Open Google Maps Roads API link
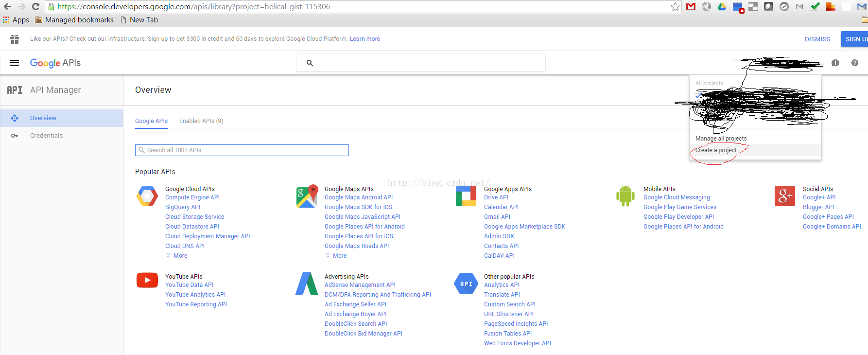 357,246
